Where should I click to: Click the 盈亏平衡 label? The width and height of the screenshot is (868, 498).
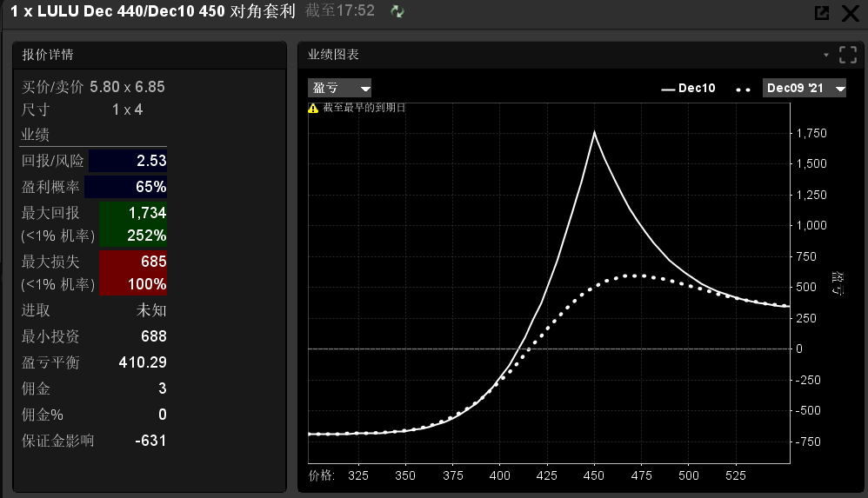click(x=50, y=362)
